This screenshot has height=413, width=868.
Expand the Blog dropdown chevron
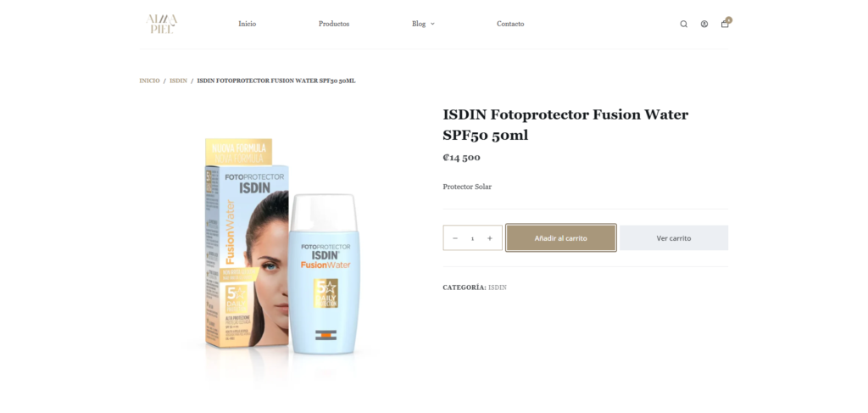(432, 24)
